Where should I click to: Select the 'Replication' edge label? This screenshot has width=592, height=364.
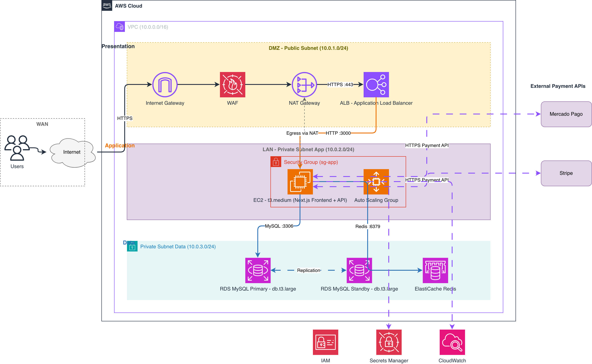pos(308,270)
